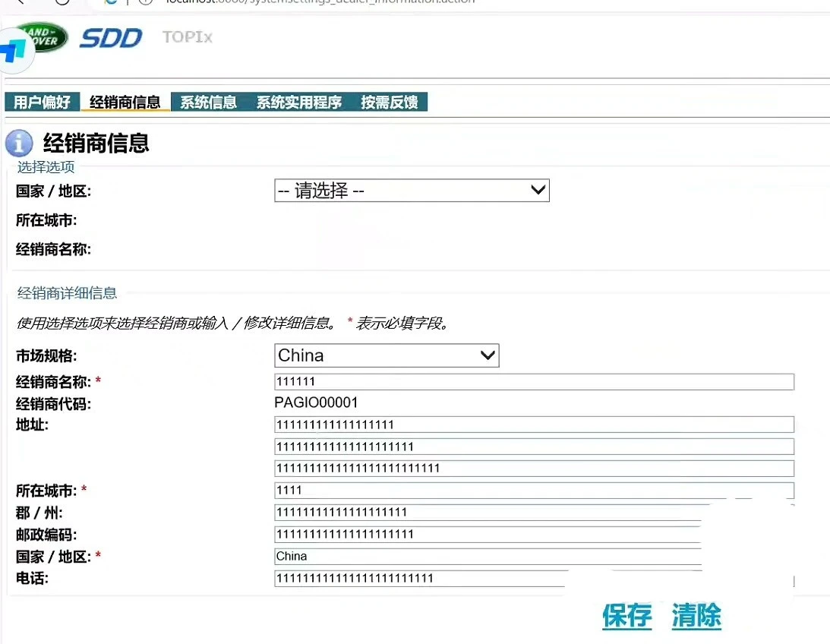The height and width of the screenshot is (644, 830).
Task: Expand the country selection arrow chevron
Action: 538,190
